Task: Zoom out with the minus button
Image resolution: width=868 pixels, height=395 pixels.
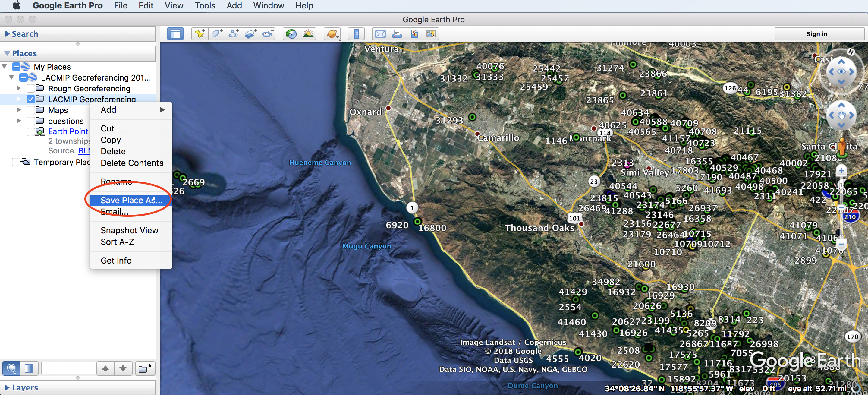Action: point(841,244)
